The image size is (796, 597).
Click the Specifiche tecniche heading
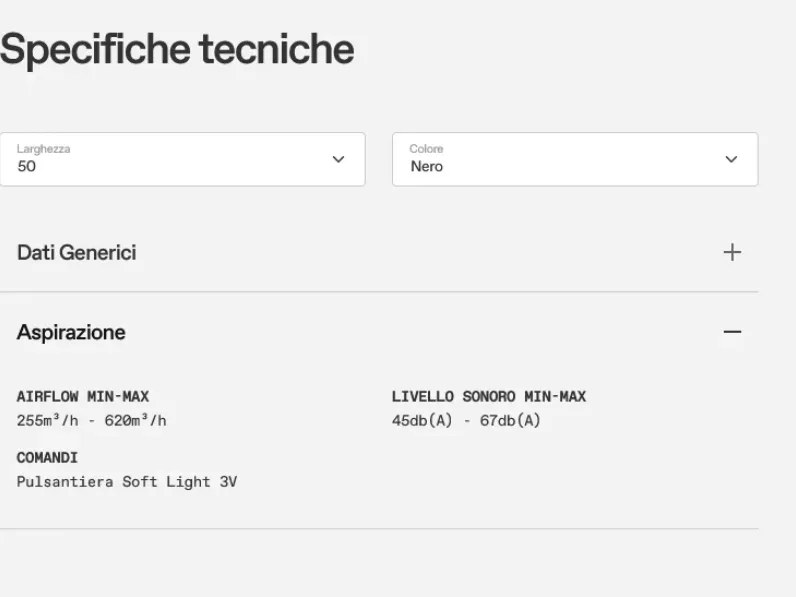pos(177,50)
